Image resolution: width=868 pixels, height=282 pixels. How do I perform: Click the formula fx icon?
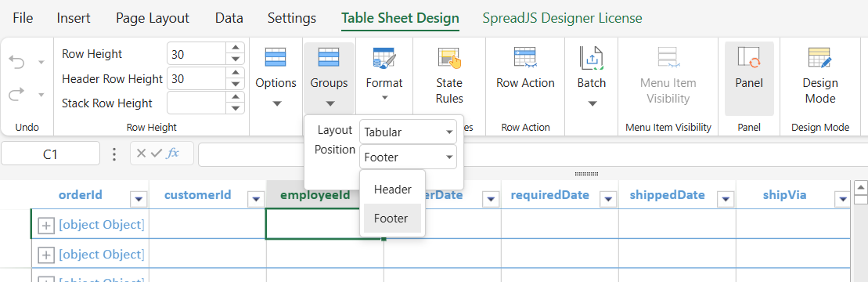(173, 154)
